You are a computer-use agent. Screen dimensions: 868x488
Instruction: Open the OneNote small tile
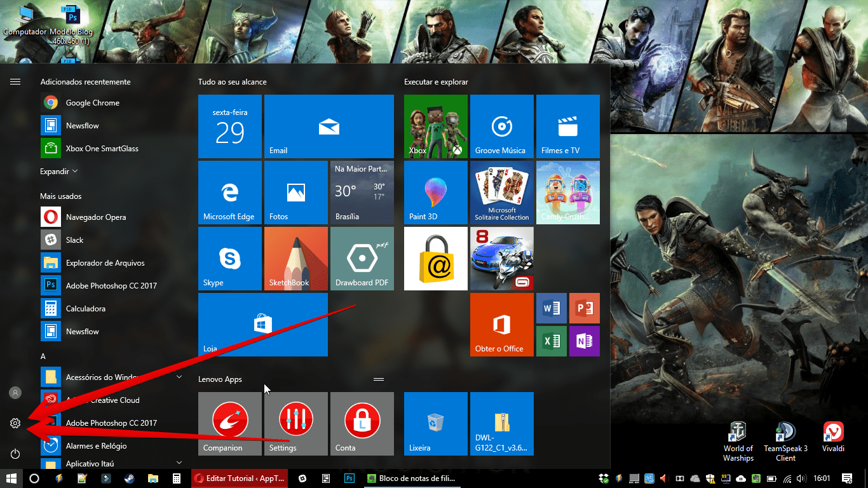click(585, 341)
